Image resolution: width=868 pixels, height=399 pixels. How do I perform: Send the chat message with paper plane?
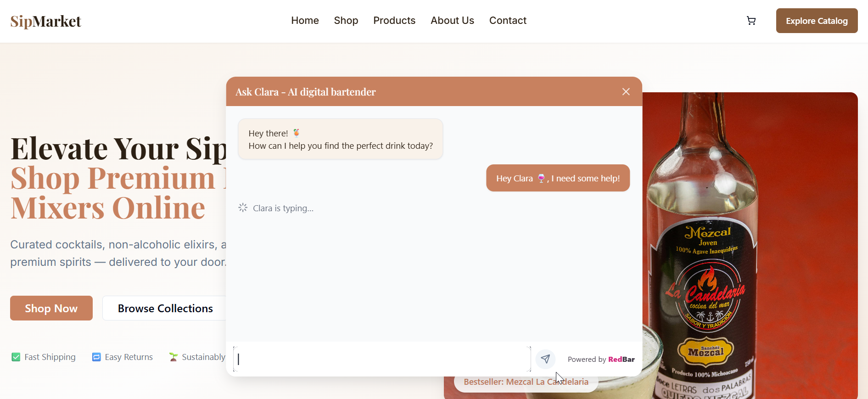click(545, 359)
